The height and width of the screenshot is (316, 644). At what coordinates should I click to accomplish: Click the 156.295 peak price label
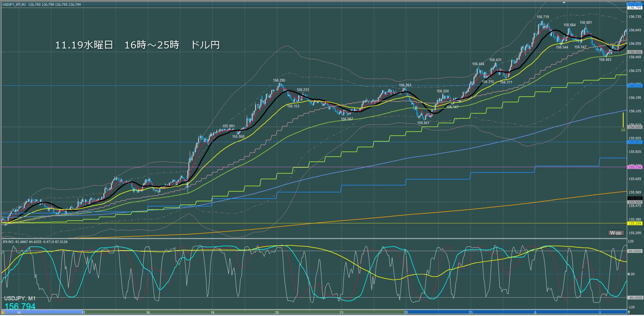pos(279,80)
